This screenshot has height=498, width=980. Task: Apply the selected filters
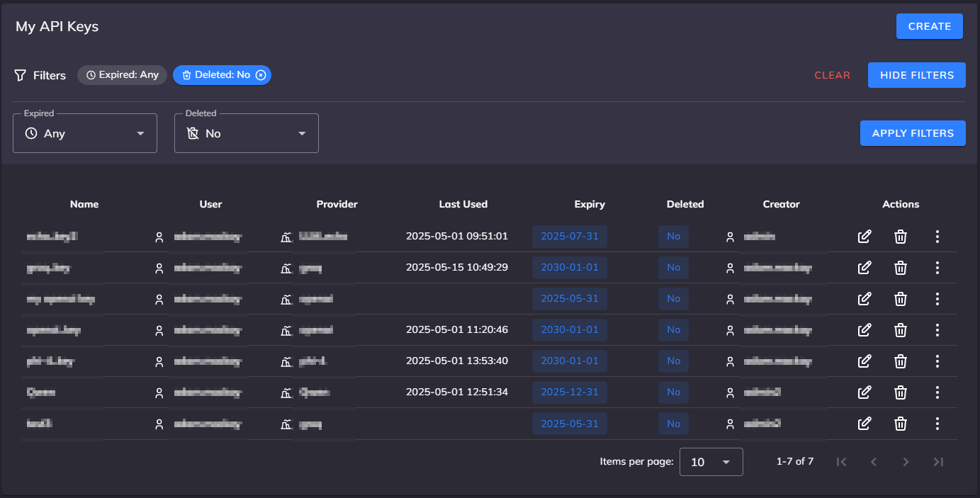[x=913, y=133]
